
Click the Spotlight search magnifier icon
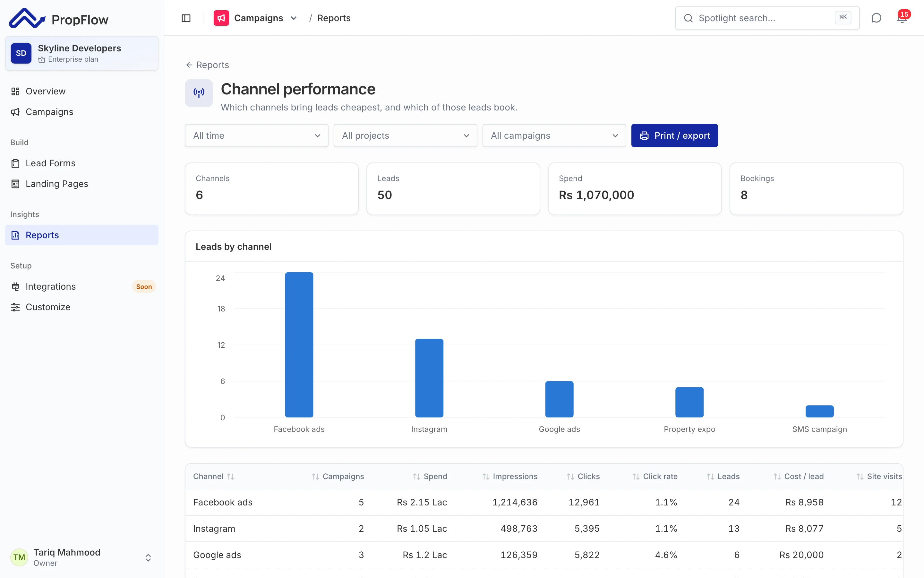(688, 18)
